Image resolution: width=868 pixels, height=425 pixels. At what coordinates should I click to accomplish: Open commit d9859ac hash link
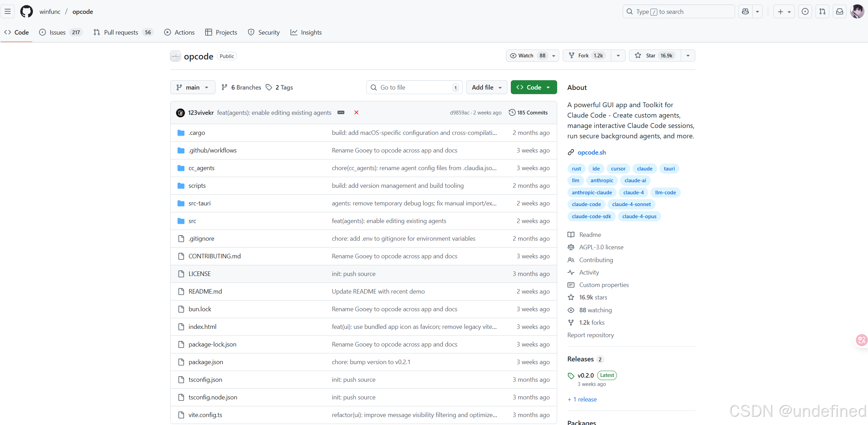pos(459,113)
